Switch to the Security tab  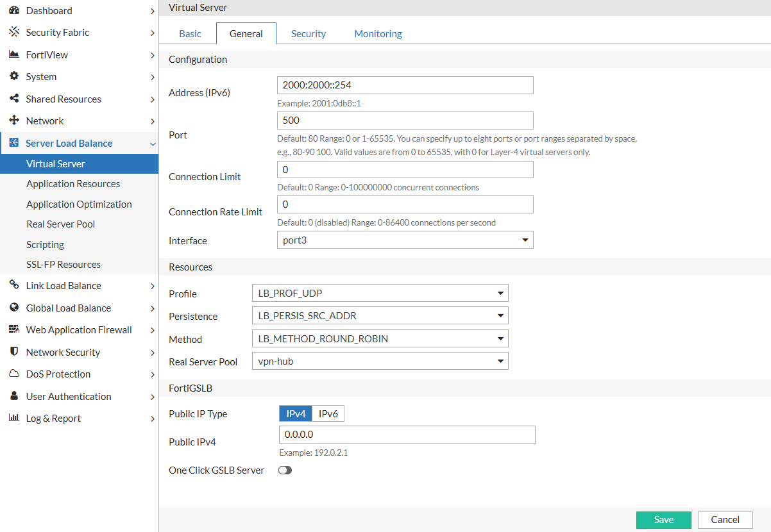click(309, 34)
